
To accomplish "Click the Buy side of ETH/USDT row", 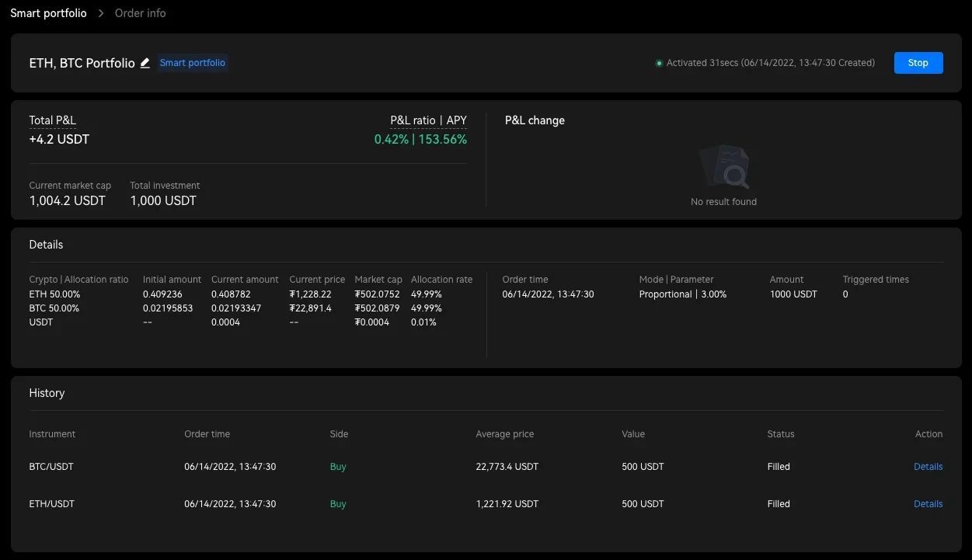I will (x=338, y=504).
